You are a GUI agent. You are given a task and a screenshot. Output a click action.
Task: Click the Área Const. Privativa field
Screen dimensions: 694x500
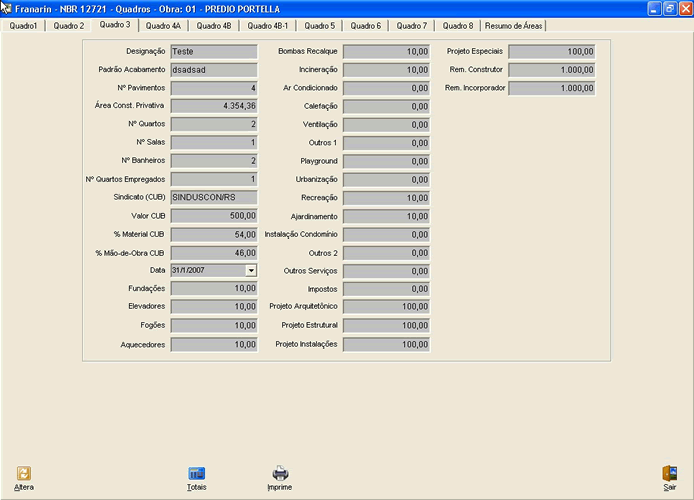pyautogui.click(x=214, y=106)
